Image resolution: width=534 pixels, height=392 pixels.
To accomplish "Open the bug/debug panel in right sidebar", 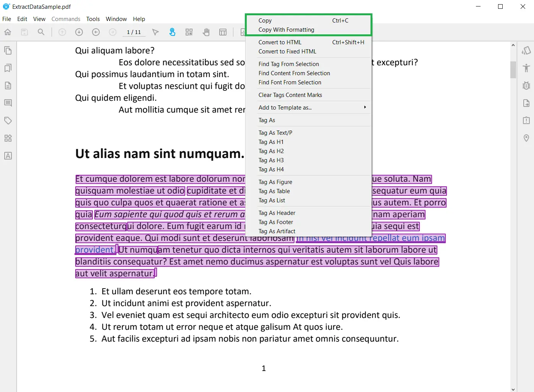I will (x=526, y=85).
